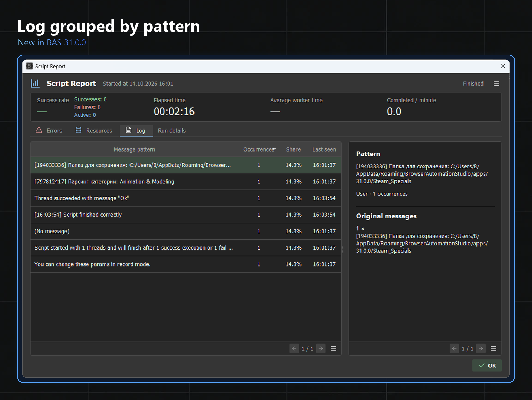Select the "Script finished correctly" row
532x400 pixels.
pos(186,215)
